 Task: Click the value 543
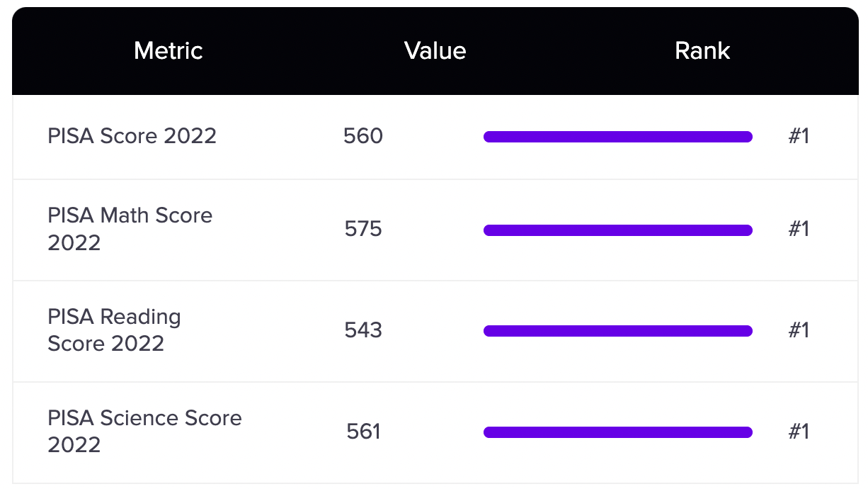(363, 330)
